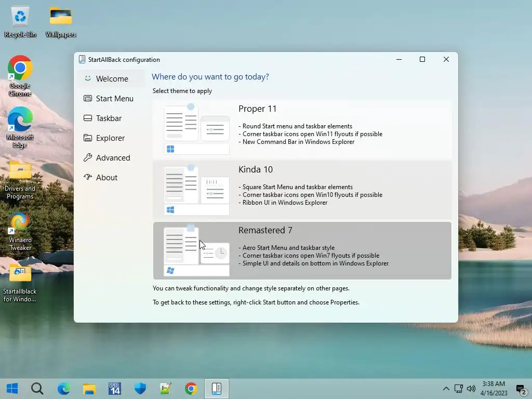Viewport: 532px width, 399px height.
Task: Apply the Proper 11 theme
Action: coord(302,129)
